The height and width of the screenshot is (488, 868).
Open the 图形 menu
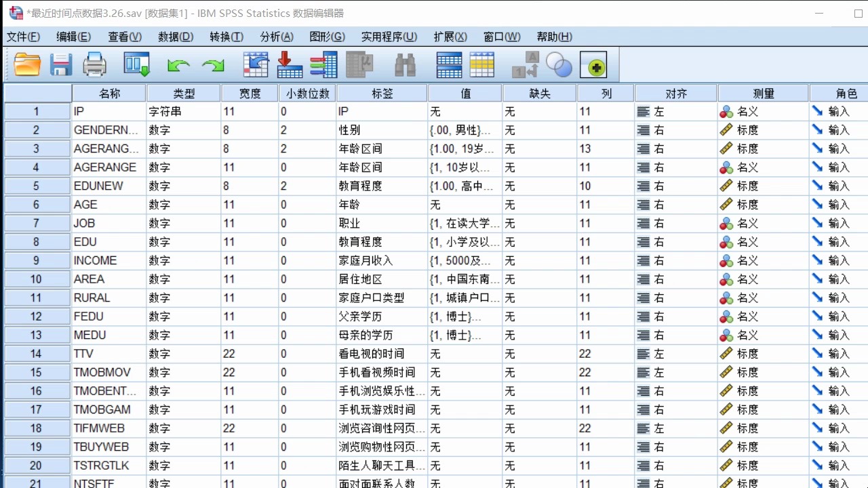click(x=327, y=37)
